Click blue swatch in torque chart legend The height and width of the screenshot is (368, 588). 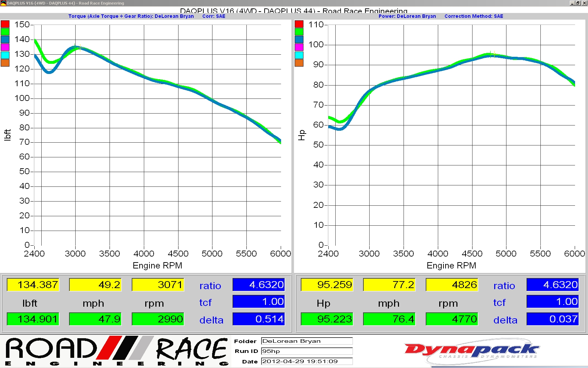coord(5,40)
